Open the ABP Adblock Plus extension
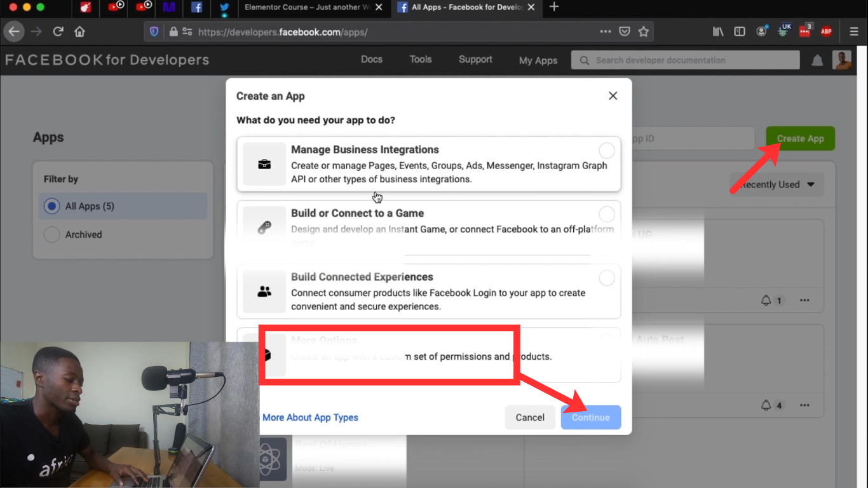This screenshot has height=488, width=868. pos(826,31)
